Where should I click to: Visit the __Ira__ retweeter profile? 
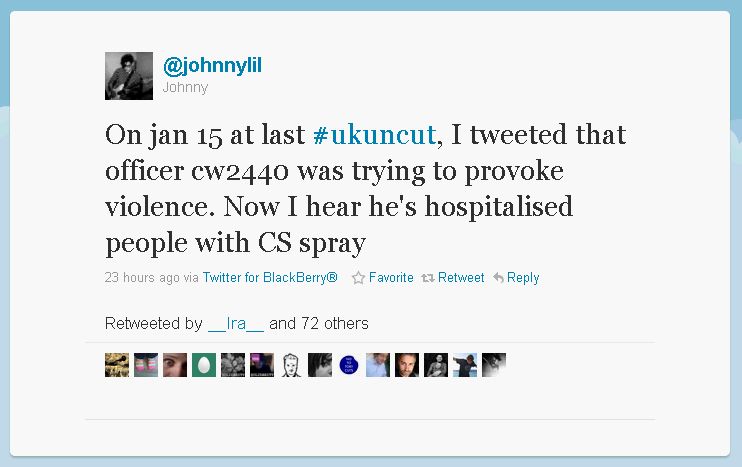236,324
